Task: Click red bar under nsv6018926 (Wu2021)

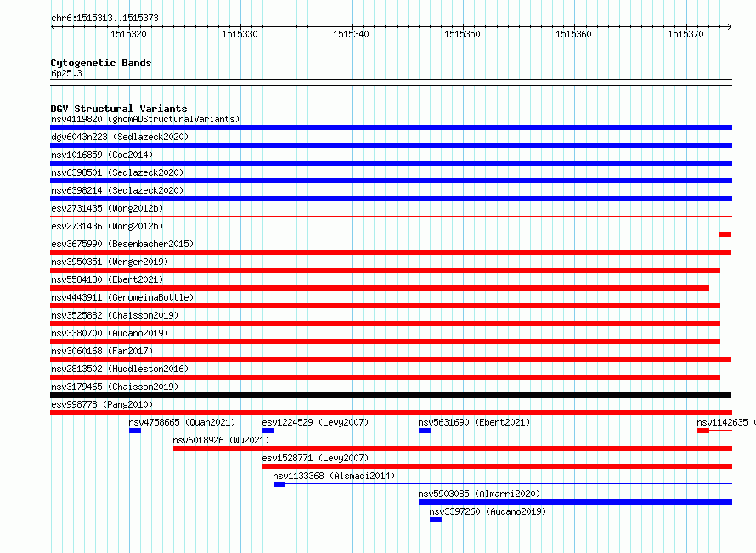Action: pyautogui.click(x=453, y=449)
